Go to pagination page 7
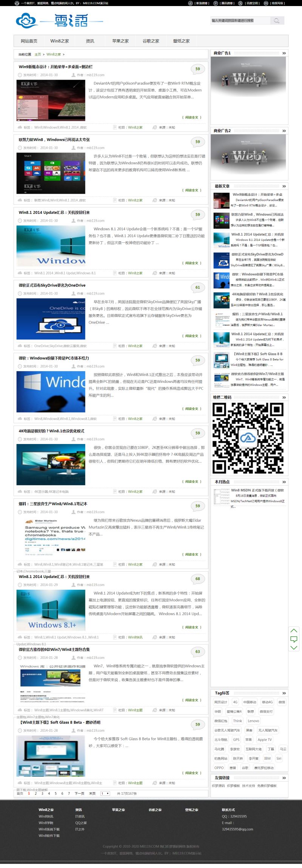 [x=69, y=794]
